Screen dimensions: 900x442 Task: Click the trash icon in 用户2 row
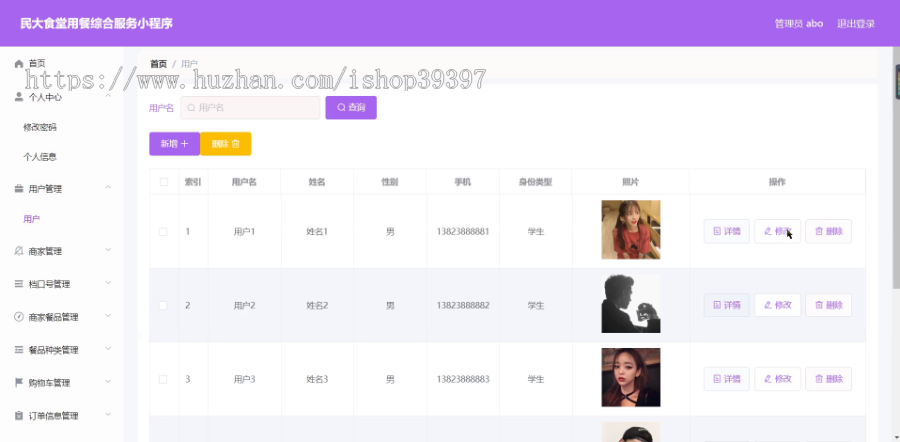pyautogui.click(x=819, y=305)
